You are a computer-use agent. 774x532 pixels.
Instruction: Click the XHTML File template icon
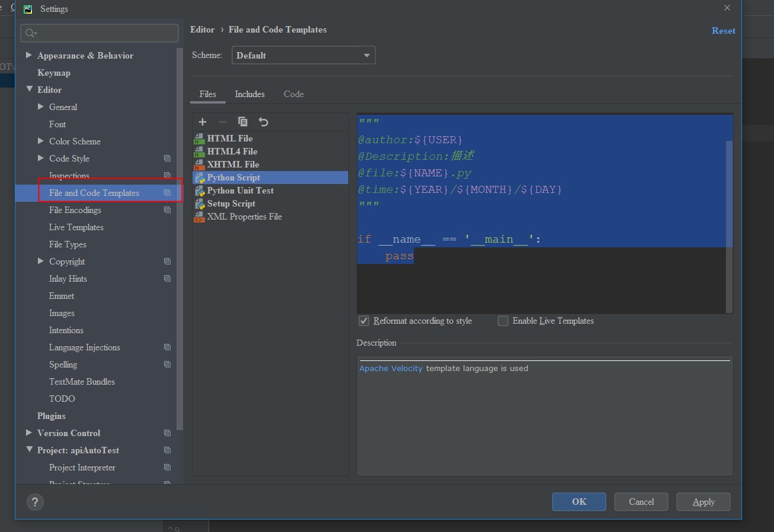coord(199,165)
